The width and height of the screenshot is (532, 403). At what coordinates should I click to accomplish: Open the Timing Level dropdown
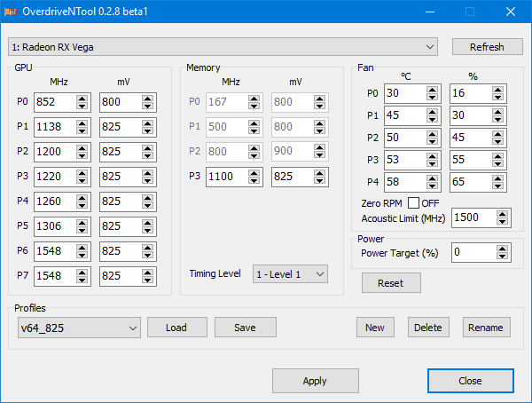[290, 274]
